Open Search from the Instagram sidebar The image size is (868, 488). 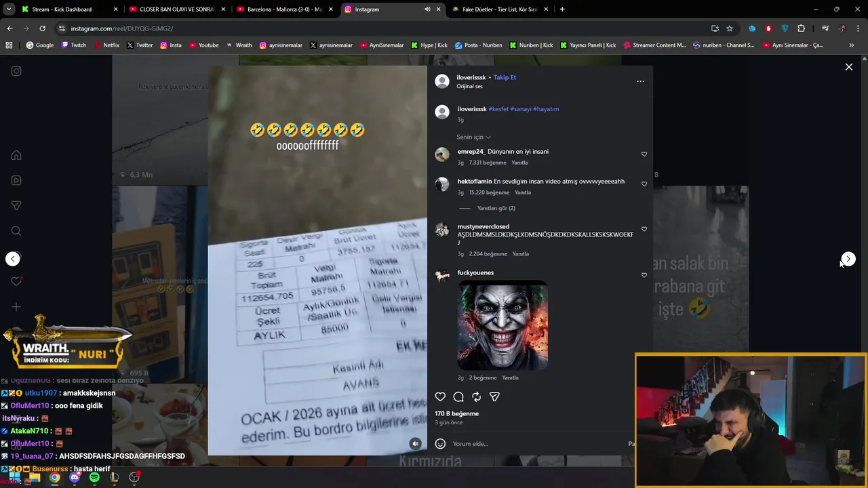point(16,231)
